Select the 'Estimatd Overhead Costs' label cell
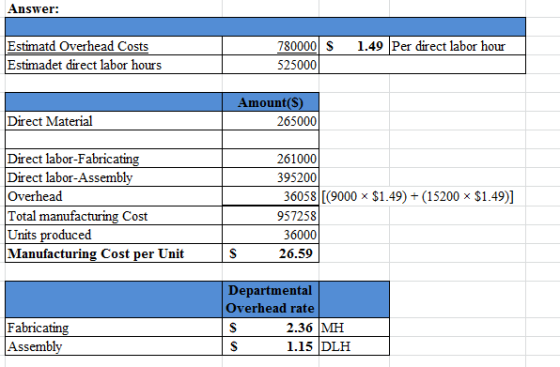Image resolution: width=560 pixels, height=367 pixels. pos(114,46)
